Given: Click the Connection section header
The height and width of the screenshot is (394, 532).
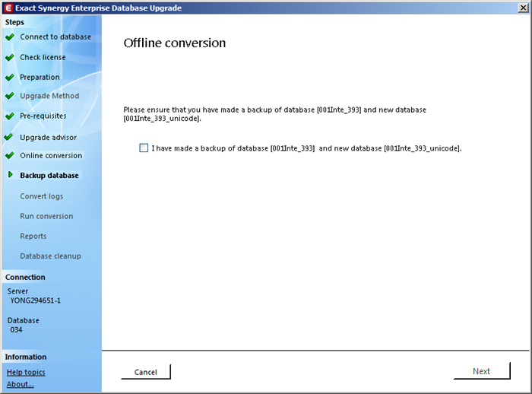Looking at the screenshot, I should pos(25,277).
